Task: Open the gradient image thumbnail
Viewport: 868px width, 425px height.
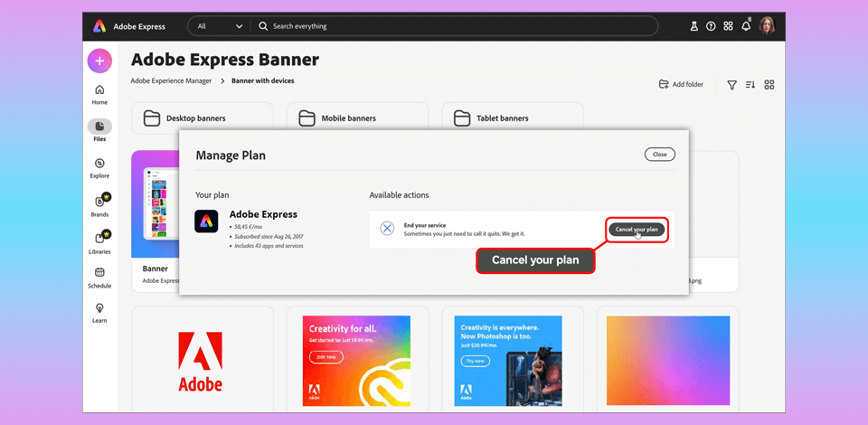Action: tap(668, 361)
